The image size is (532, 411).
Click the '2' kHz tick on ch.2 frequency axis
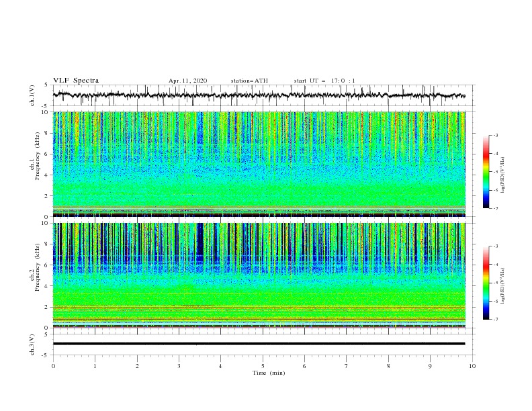[x=47, y=307]
